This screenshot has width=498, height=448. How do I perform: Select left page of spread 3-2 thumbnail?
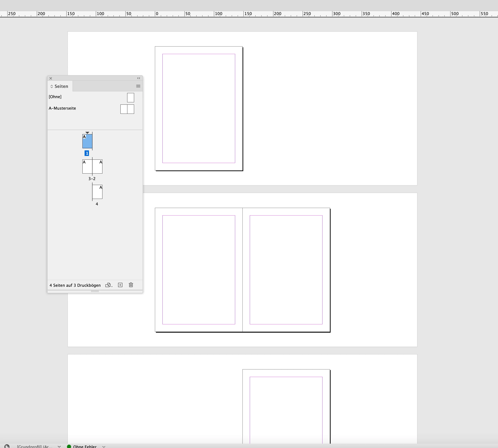(x=87, y=167)
